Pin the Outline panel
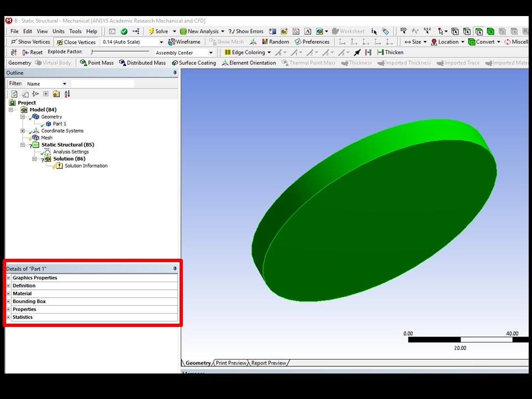This screenshot has height=399, width=532. [x=175, y=73]
